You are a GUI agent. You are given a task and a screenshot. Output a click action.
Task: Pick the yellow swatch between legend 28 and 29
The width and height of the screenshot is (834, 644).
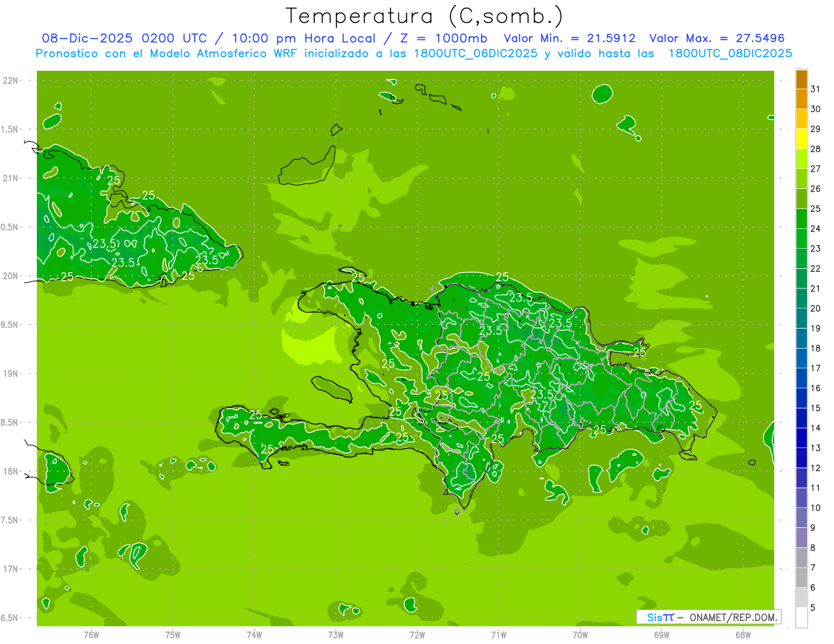click(801, 139)
